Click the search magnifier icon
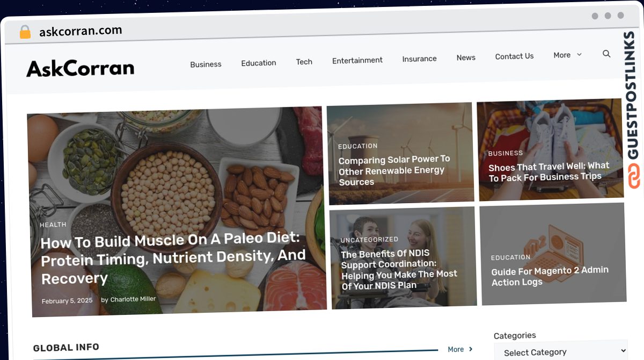Screen dimensions: 644x360 606,54
